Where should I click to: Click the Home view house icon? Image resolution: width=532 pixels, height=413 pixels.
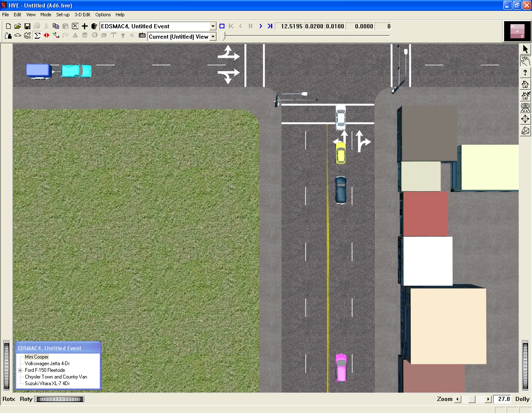(x=525, y=84)
